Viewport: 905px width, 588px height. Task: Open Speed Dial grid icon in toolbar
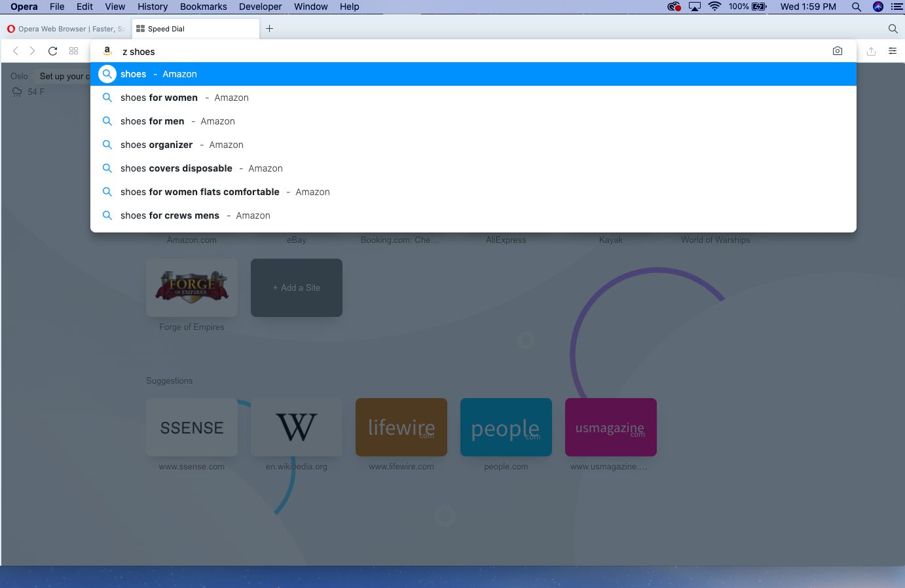click(74, 51)
